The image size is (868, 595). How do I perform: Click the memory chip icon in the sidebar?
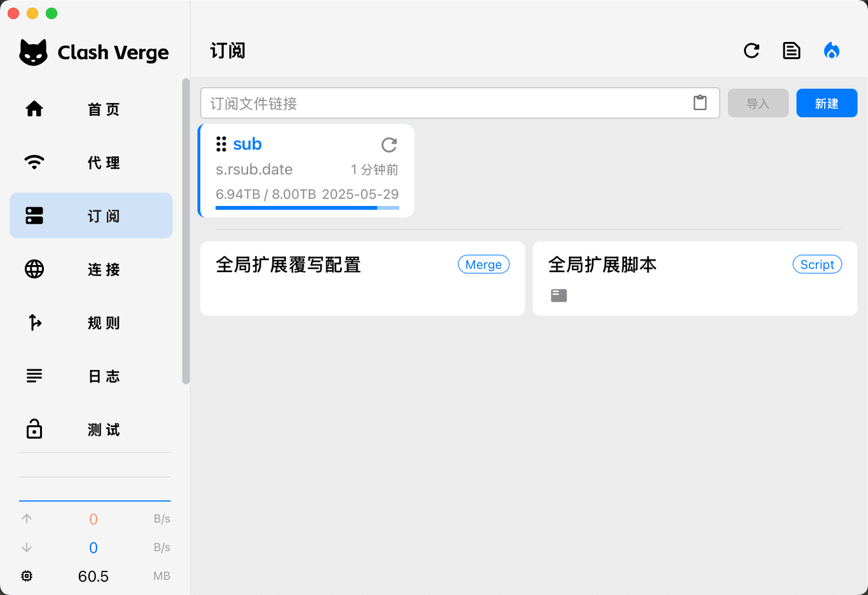point(27,576)
